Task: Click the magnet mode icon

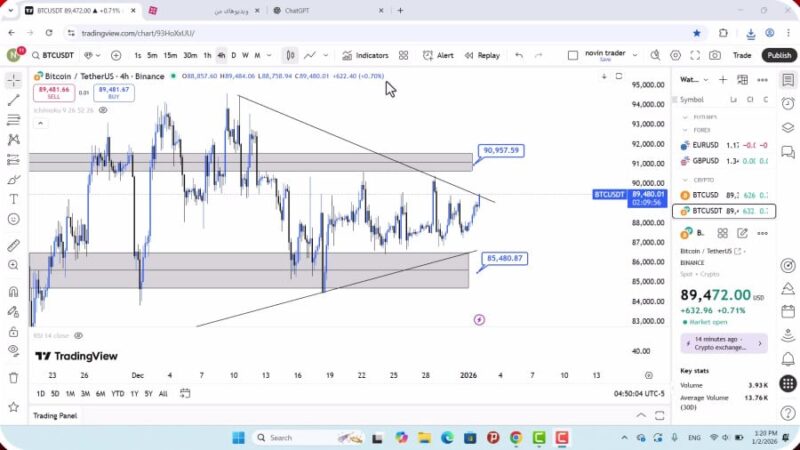Action: pyautogui.click(x=13, y=292)
